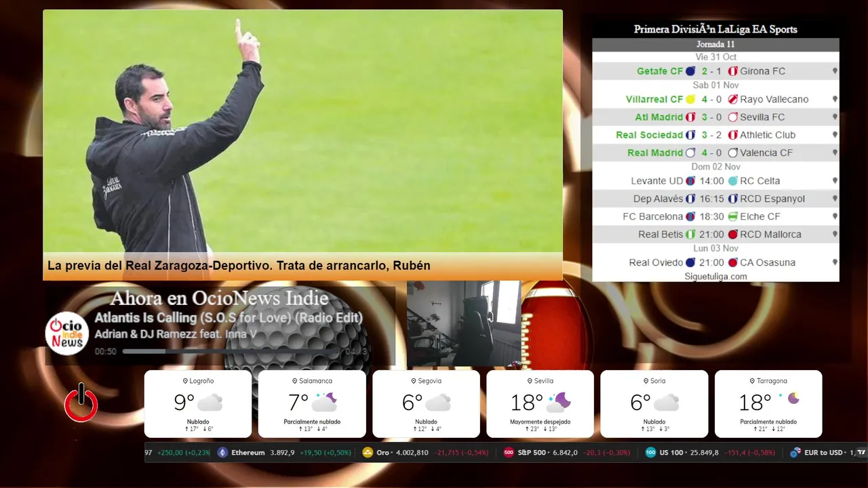Click the Sevilla FC crest icon
The width and height of the screenshot is (868, 488).
click(732, 117)
